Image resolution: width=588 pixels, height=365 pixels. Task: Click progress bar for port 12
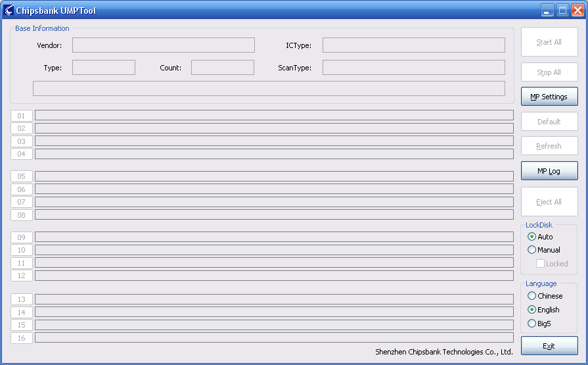click(274, 276)
